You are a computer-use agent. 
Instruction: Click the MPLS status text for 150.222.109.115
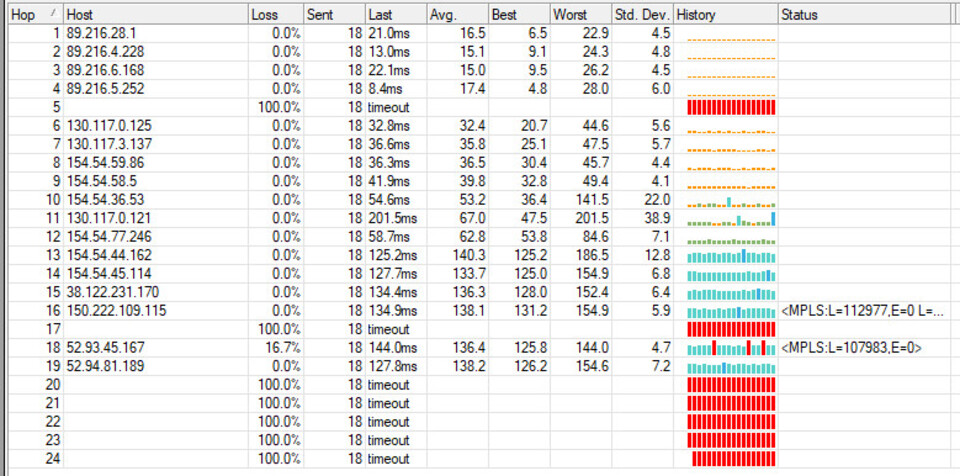(x=862, y=311)
